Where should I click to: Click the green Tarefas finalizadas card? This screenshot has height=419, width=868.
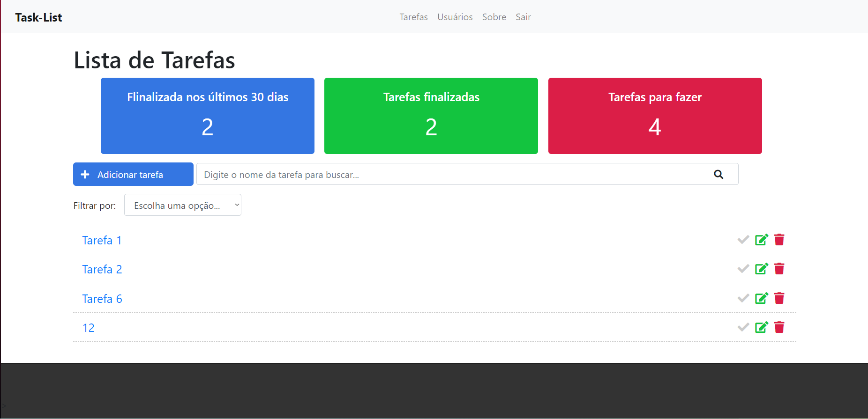(431, 116)
